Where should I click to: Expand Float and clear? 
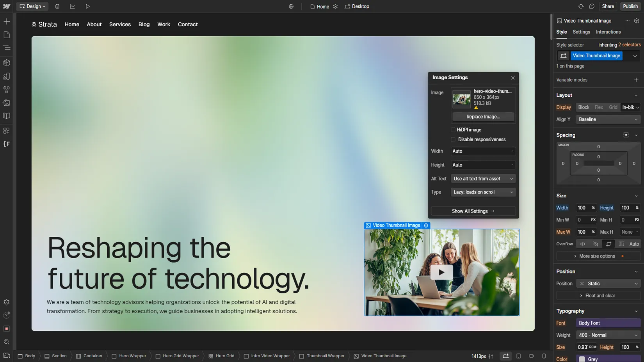coord(598,296)
